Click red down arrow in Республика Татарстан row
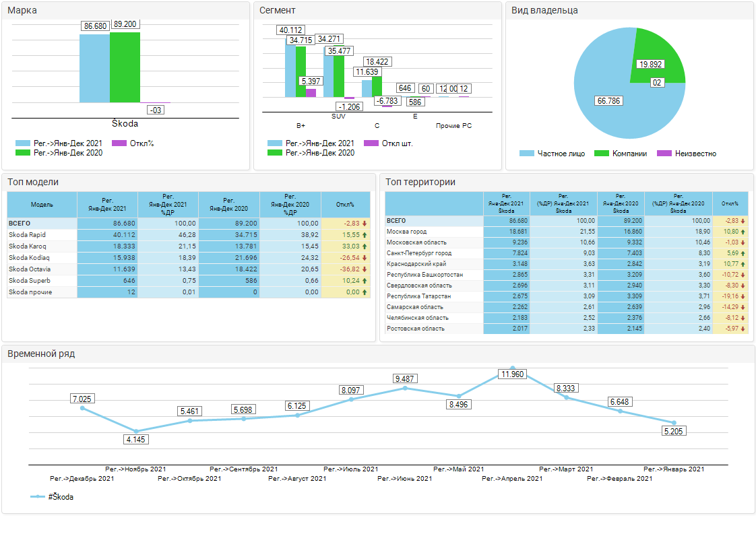Image resolution: width=756 pixels, height=534 pixels. [743, 296]
